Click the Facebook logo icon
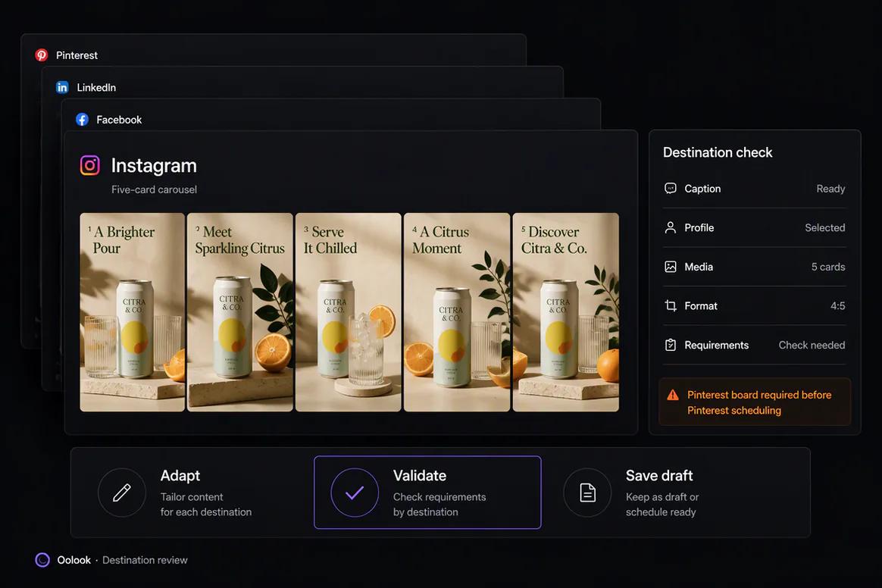 (x=82, y=119)
